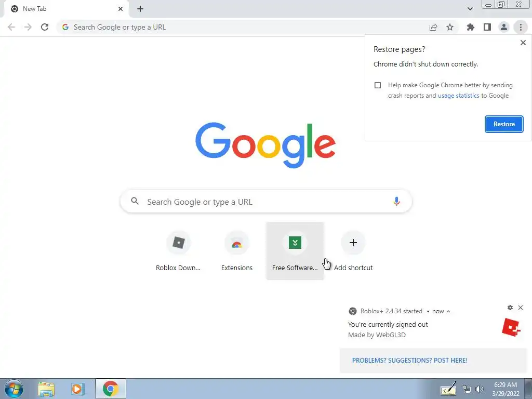The image size is (532, 399).
Task: Open the Chrome profile avatar
Action: [x=504, y=27]
